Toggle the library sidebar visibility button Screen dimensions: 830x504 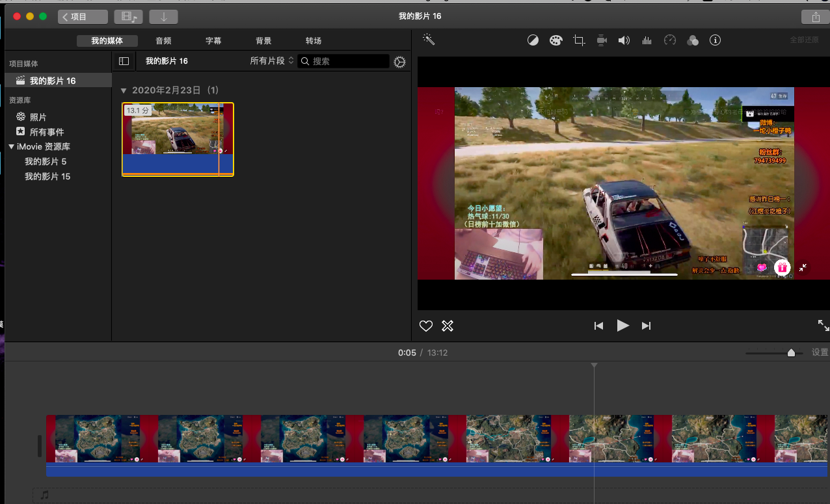click(124, 61)
